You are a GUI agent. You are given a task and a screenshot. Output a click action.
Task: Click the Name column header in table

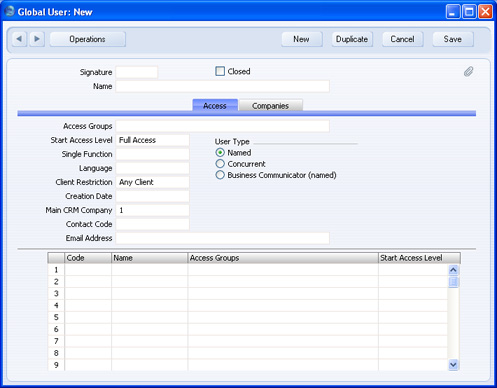click(x=150, y=258)
